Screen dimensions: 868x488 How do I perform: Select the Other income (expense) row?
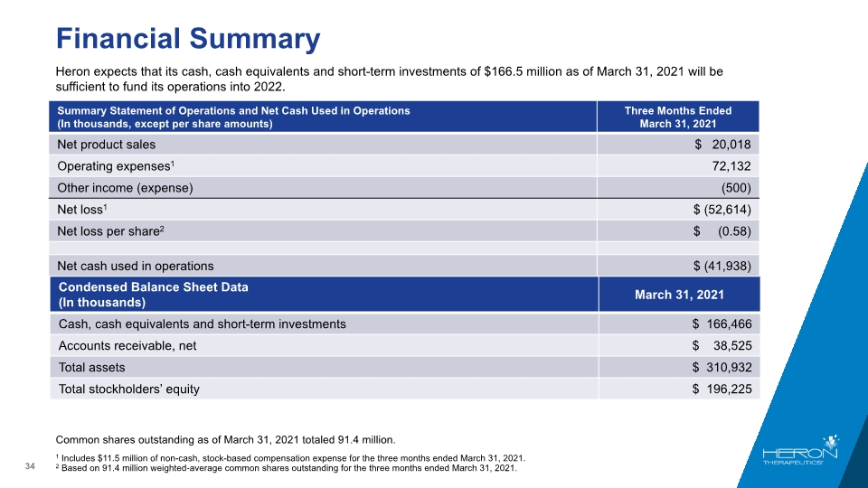click(x=404, y=188)
